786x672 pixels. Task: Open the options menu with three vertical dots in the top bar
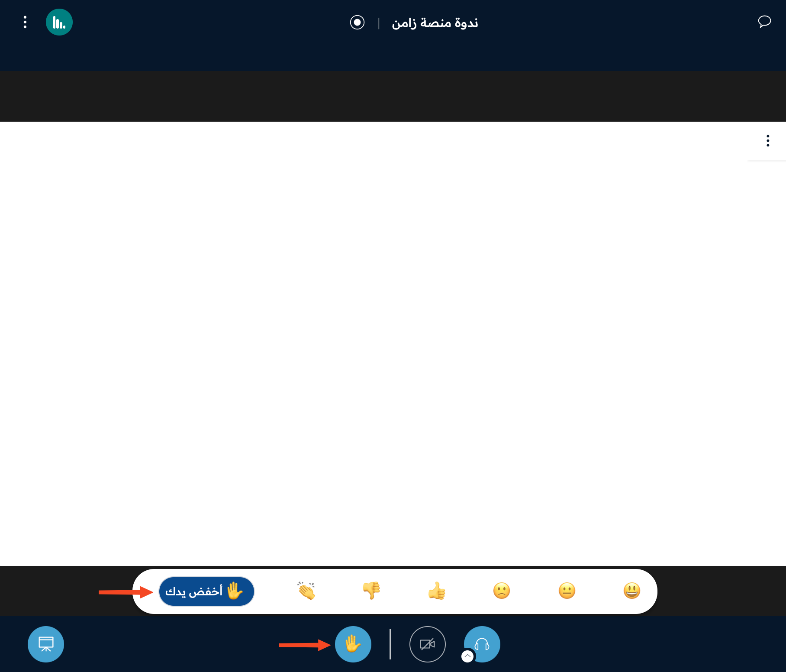tap(25, 22)
